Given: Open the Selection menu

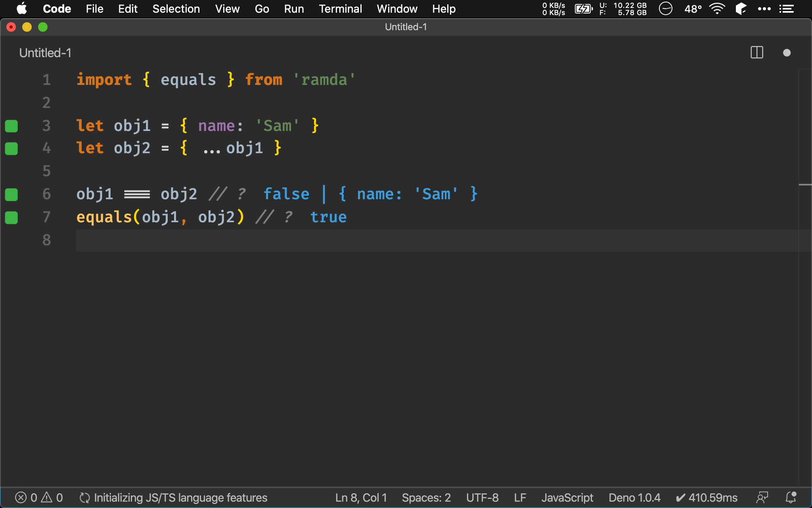Looking at the screenshot, I should (176, 9).
